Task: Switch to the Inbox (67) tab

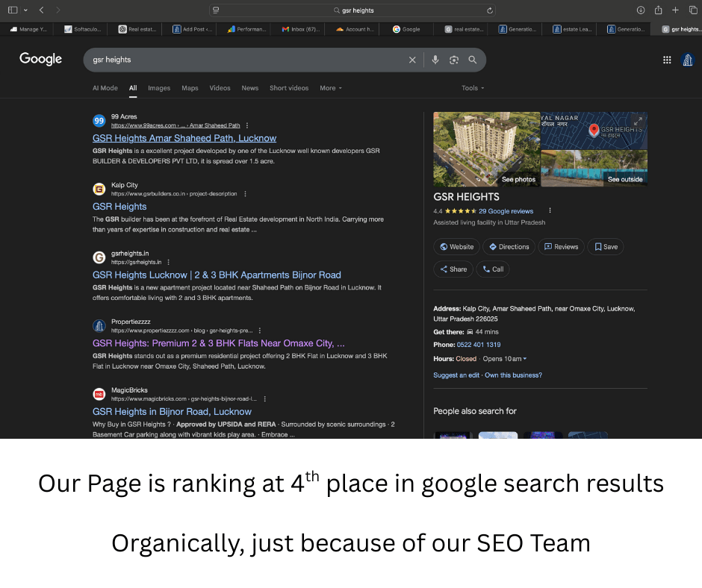Action: click(301, 29)
